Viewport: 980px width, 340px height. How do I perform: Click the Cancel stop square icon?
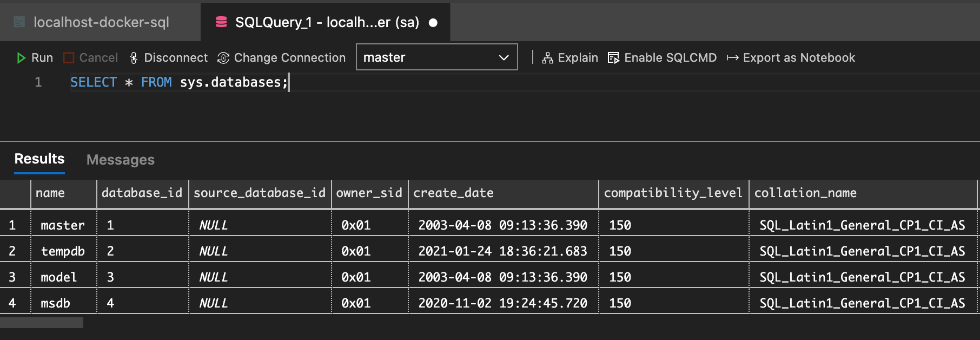point(69,58)
